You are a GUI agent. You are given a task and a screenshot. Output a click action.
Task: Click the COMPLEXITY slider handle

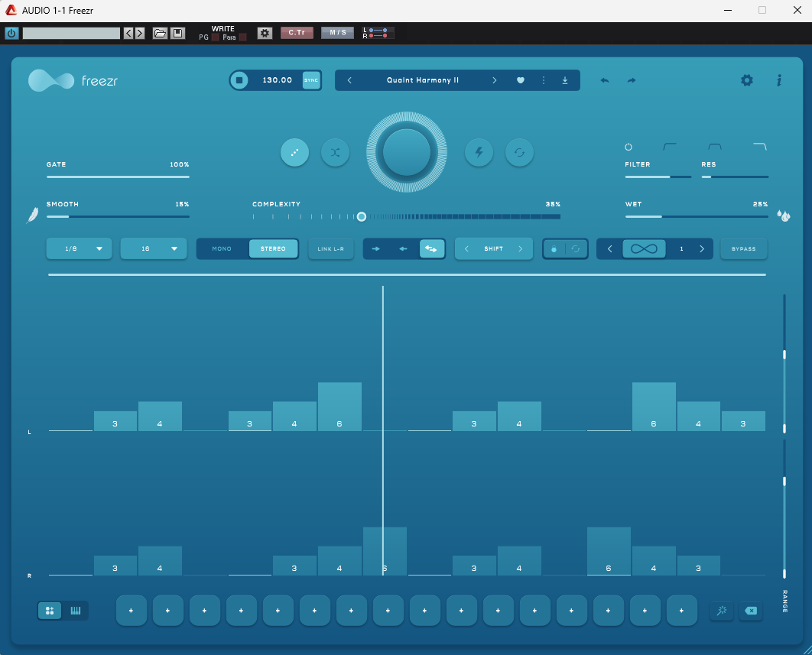(362, 216)
